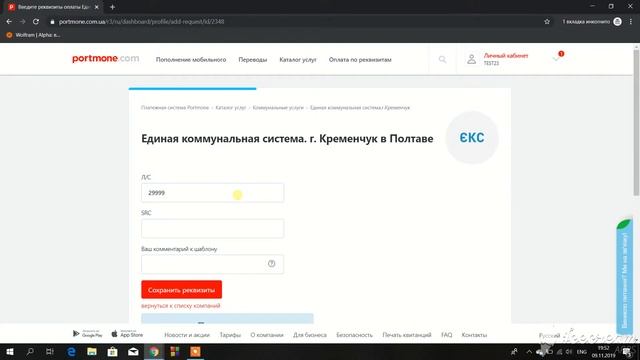Reload the page with the refresh icon
Image resolution: width=640 pixels, height=360 pixels.
tap(36, 22)
